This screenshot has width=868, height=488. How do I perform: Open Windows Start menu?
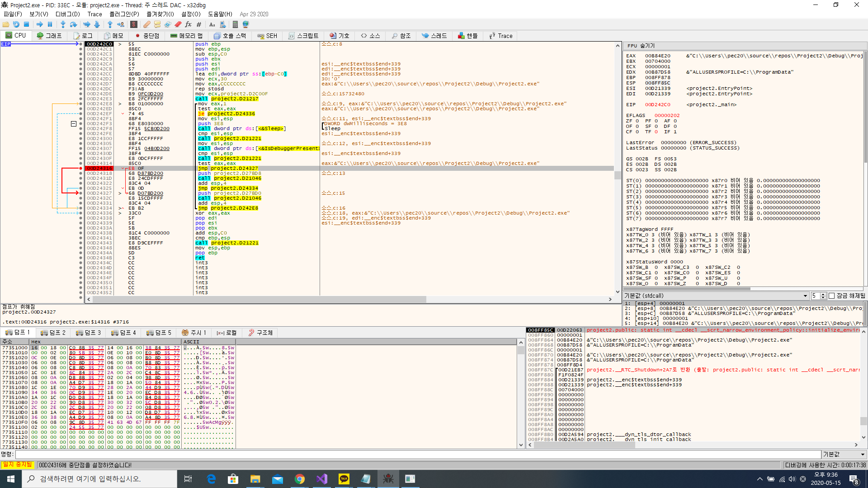click(x=11, y=479)
